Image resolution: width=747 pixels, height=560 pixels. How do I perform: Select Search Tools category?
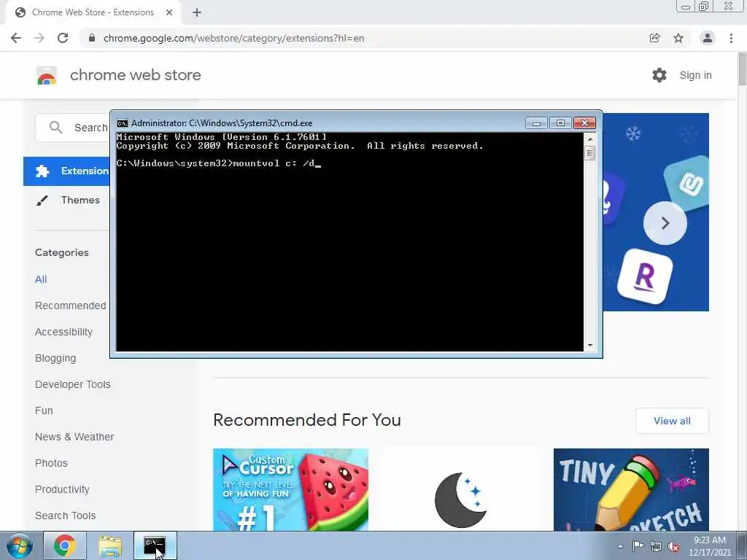coord(65,516)
